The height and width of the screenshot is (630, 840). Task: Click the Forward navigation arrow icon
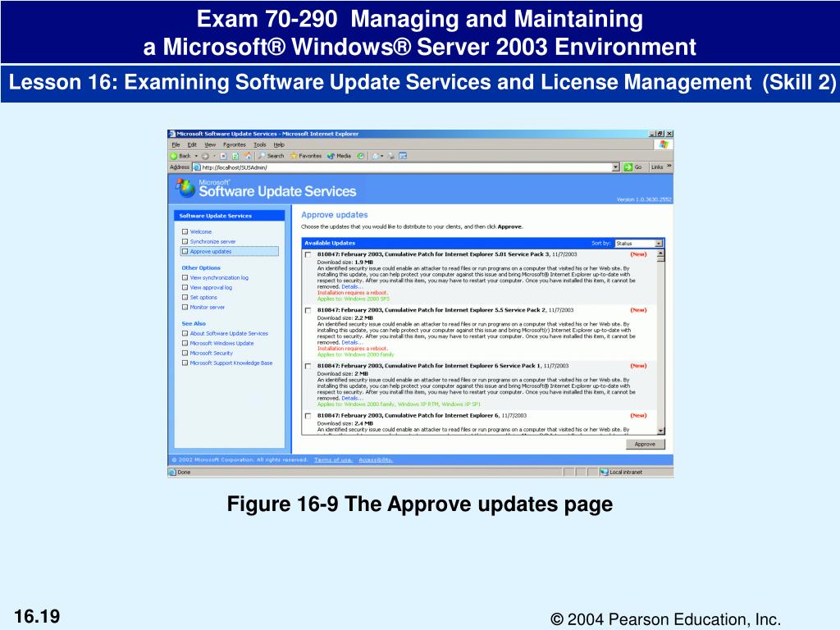(x=205, y=156)
